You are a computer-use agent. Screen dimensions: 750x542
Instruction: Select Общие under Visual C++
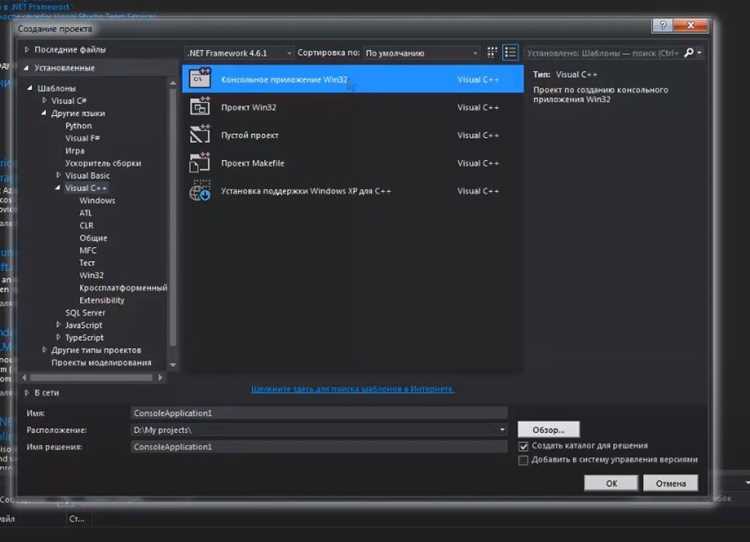93,238
